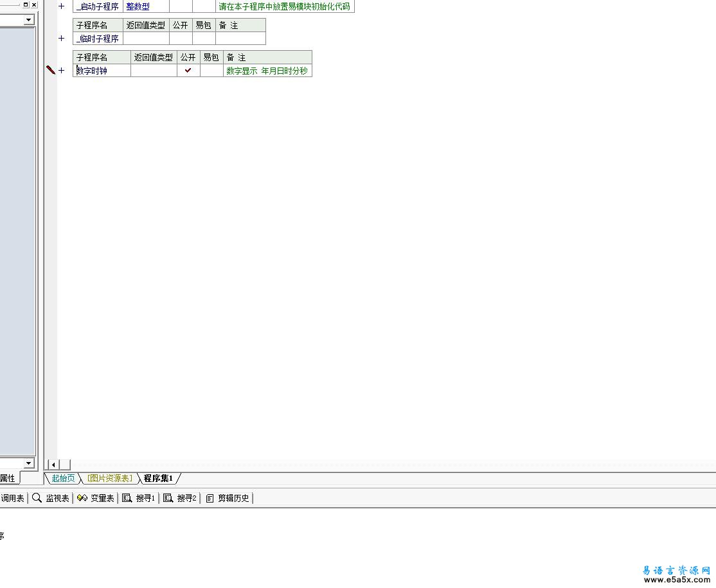The width and height of the screenshot is (716, 588).
Task: Click the red pencil marker beside 数字时钟
Action: tap(51, 70)
